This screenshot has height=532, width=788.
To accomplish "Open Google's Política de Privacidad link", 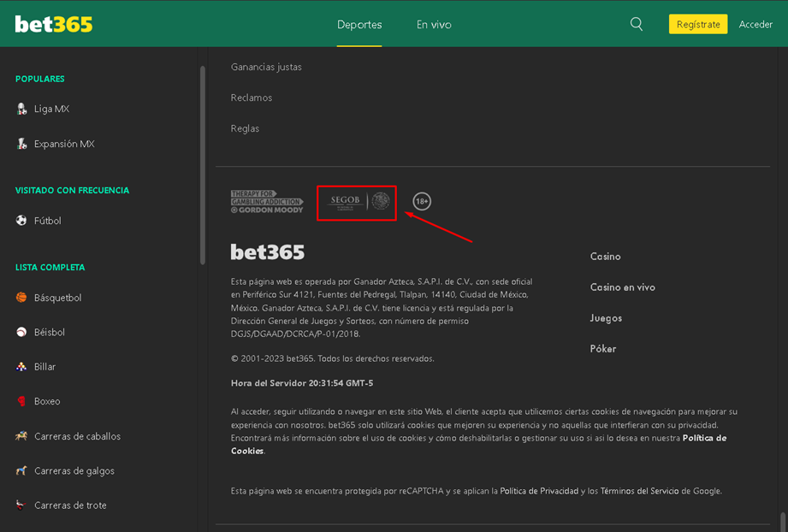I will (539, 491).
